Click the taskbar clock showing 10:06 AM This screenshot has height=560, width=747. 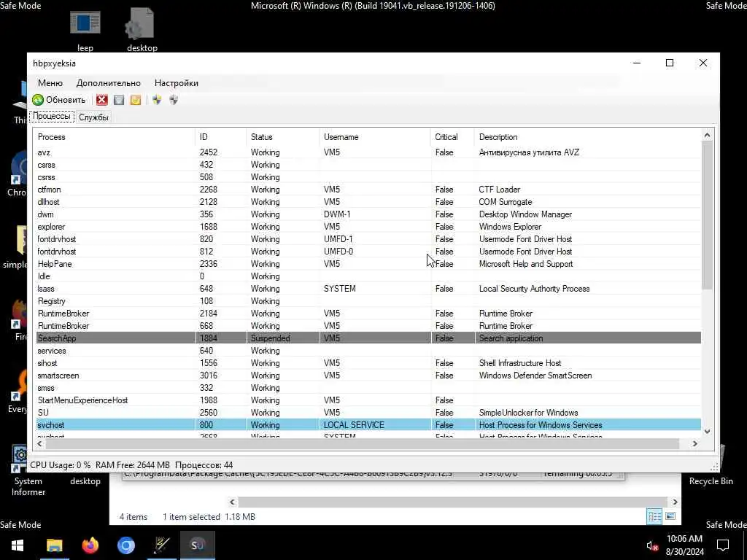coord(684,545)
